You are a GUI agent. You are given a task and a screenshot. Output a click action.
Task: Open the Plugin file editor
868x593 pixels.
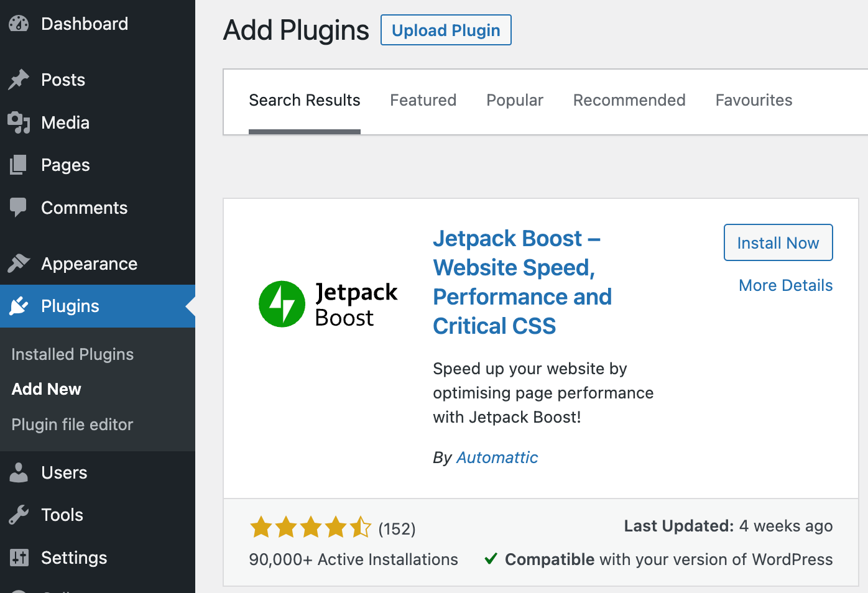[72, 425]
